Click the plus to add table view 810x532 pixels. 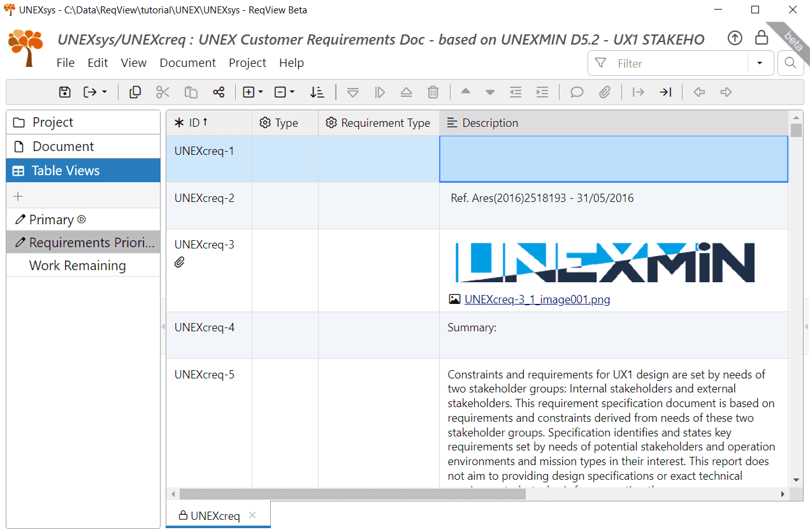click(18, 196)
